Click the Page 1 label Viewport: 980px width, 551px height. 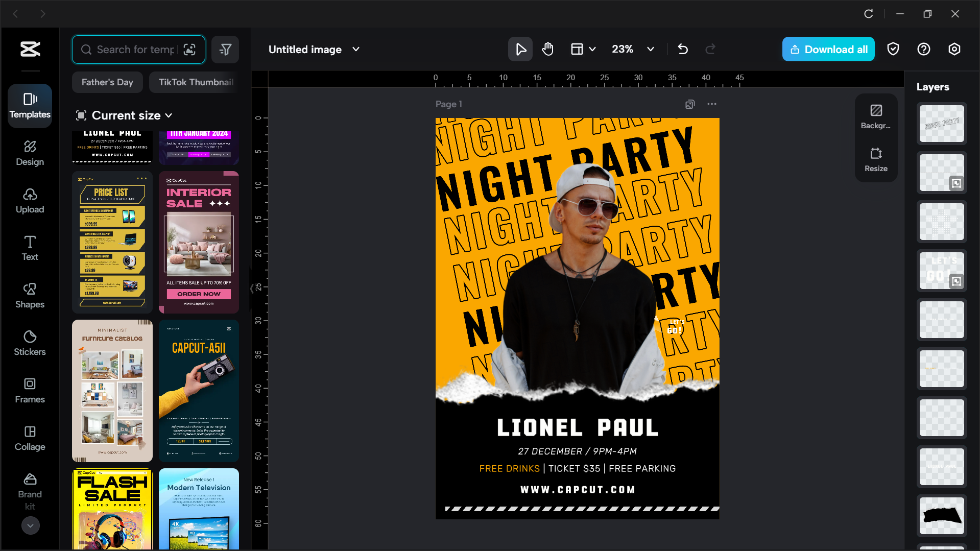pyautogui.click(x=449, y=104)
